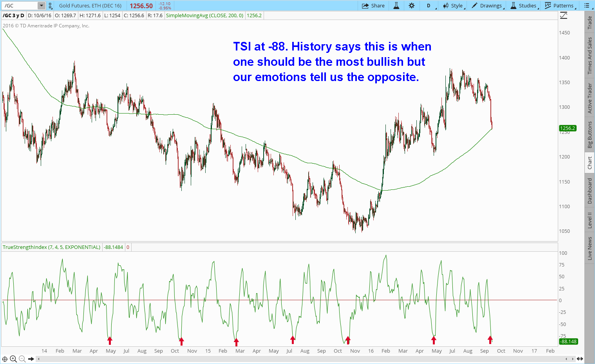Click the flask icon beside Share
The image size is (595, 364).
click(x=396, y=5)
